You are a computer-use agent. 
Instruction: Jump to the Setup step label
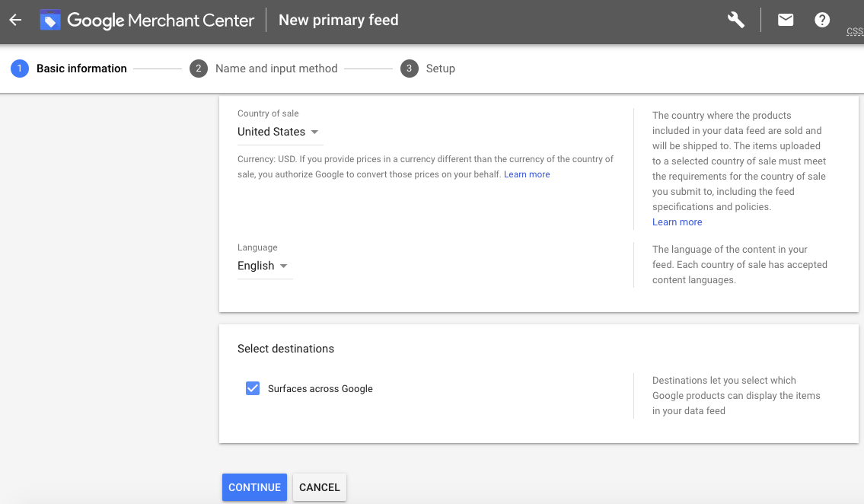click(x=440, y=69)
